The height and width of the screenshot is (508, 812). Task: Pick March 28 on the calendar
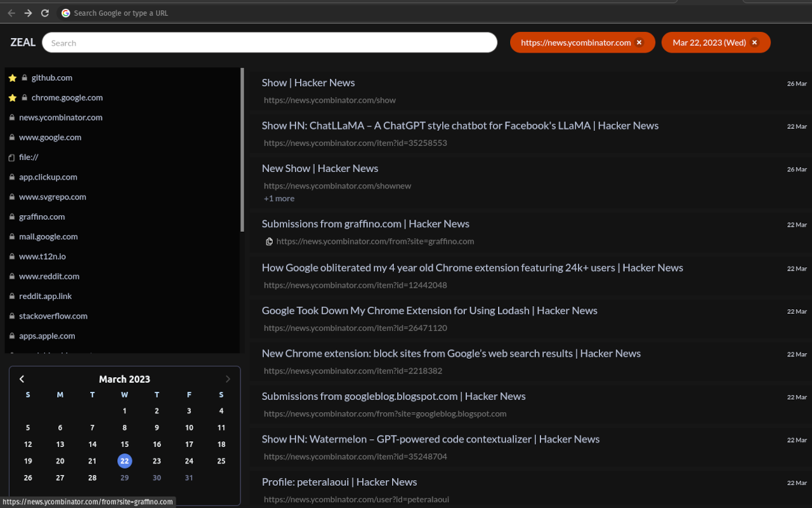pyautogui.click(x=93, y=478)
